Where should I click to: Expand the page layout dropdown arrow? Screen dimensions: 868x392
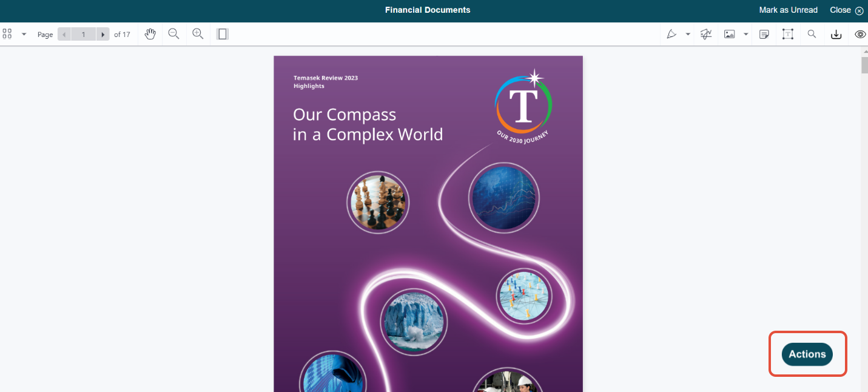point(24,34)
